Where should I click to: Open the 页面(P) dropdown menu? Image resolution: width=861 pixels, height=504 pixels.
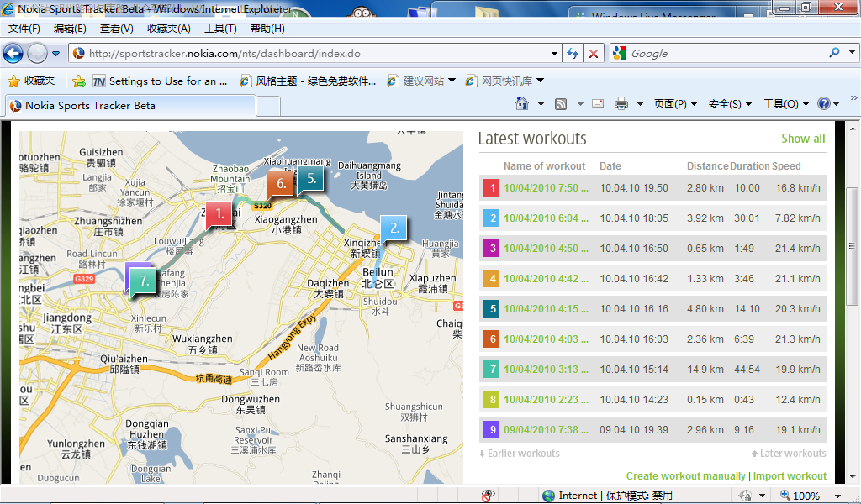[675, 103]
